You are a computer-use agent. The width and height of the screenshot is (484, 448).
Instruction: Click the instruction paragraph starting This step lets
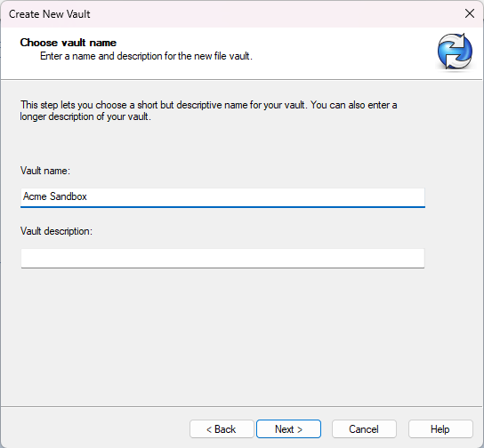209,111
